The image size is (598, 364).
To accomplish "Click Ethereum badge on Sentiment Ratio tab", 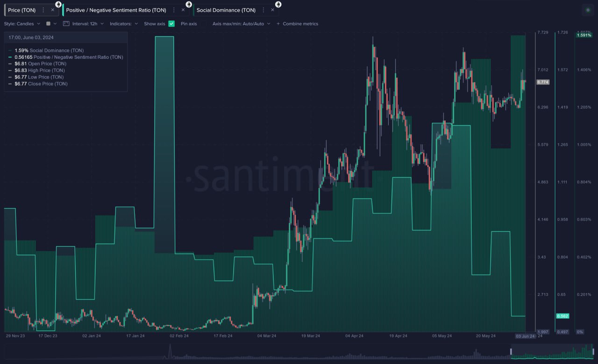I will pyautogui.click(x=189, y=4).
